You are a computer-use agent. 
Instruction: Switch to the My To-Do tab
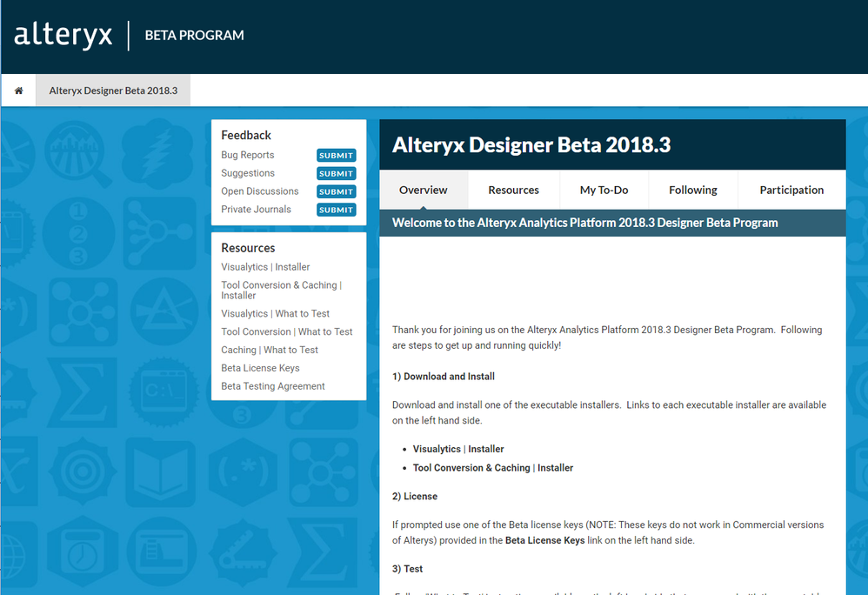pos(604,190)
